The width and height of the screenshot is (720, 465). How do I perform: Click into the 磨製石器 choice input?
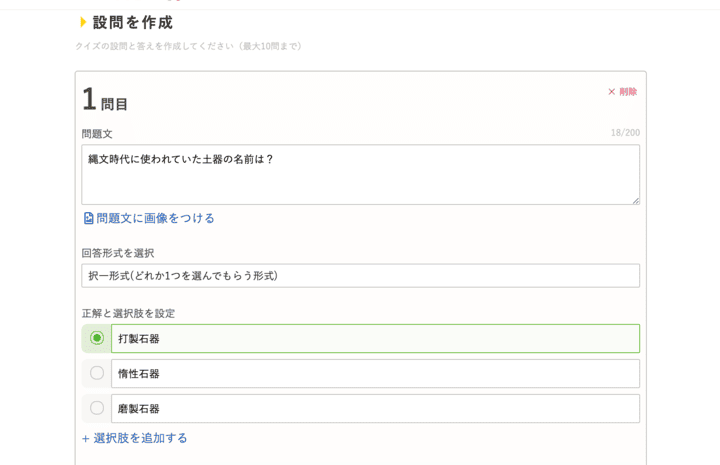click(375, 409)
